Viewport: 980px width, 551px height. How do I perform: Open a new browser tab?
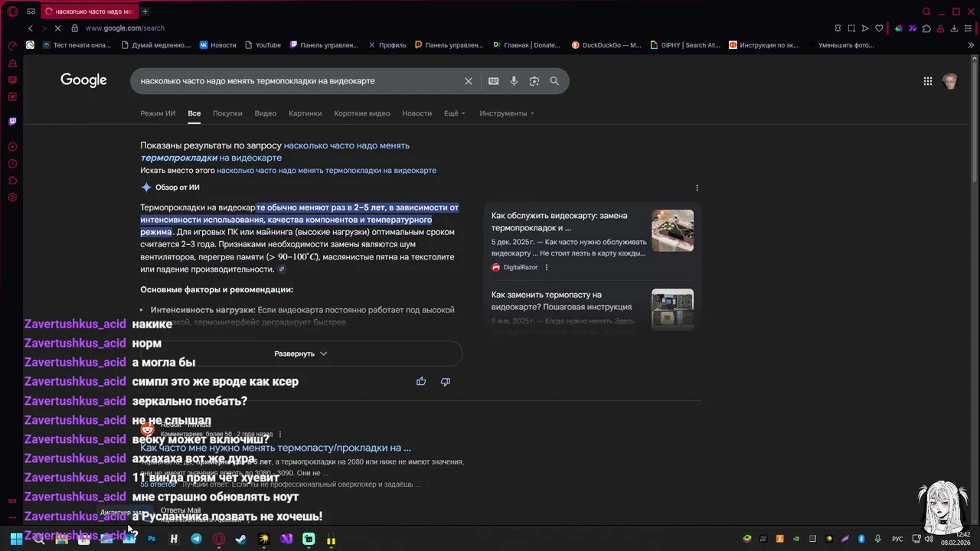(x=145, y=11)
